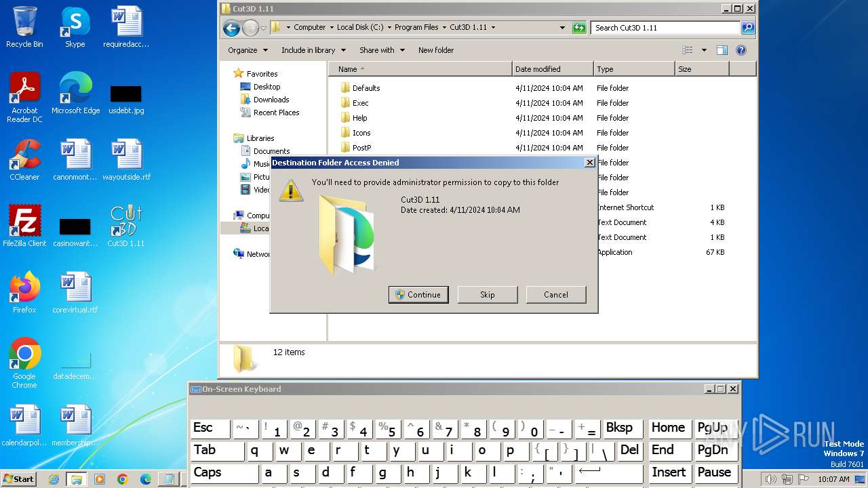Open the Exec folder row
This screenshot has height=488, width=868.
tap(542, 103)
